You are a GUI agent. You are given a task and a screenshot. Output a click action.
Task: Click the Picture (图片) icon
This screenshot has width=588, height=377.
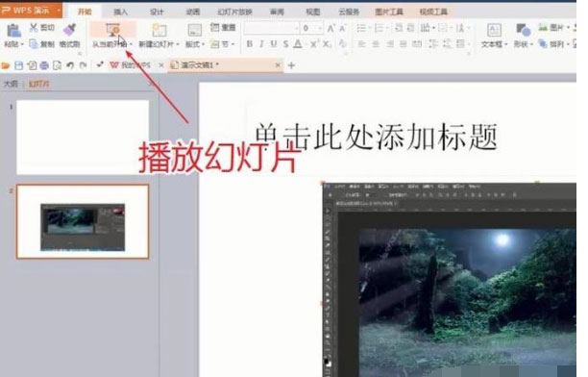click(x=543, y=27)
